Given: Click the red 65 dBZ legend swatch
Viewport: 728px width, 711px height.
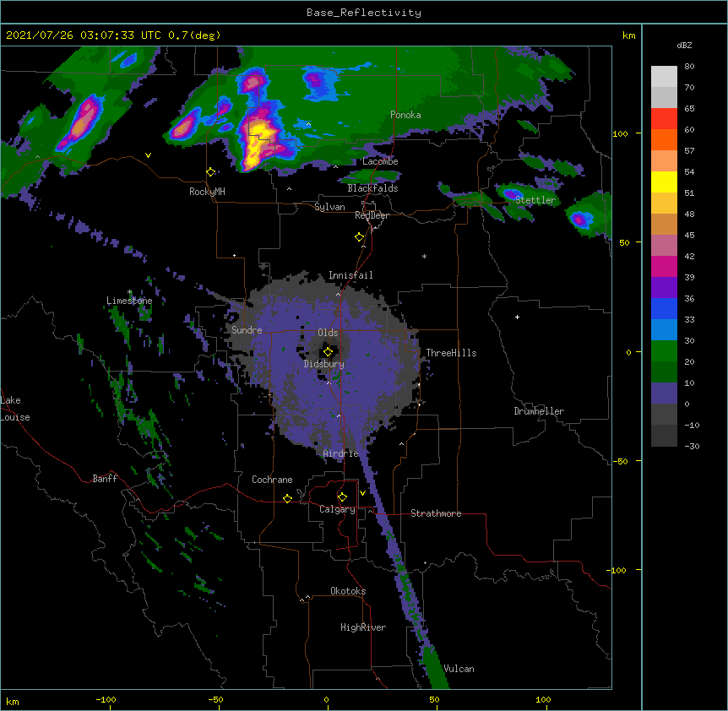Looking at the screenshot, I should (x=664, y=118).
